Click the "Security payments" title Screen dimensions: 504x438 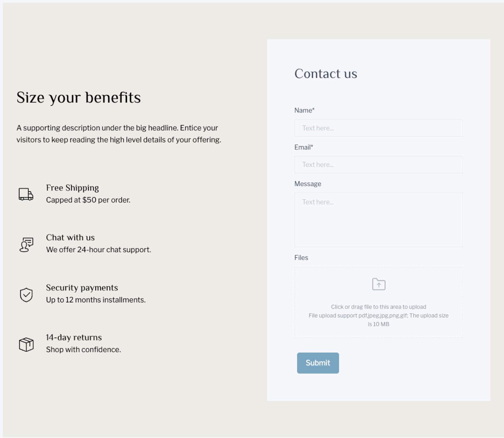[x=82, y=288]
